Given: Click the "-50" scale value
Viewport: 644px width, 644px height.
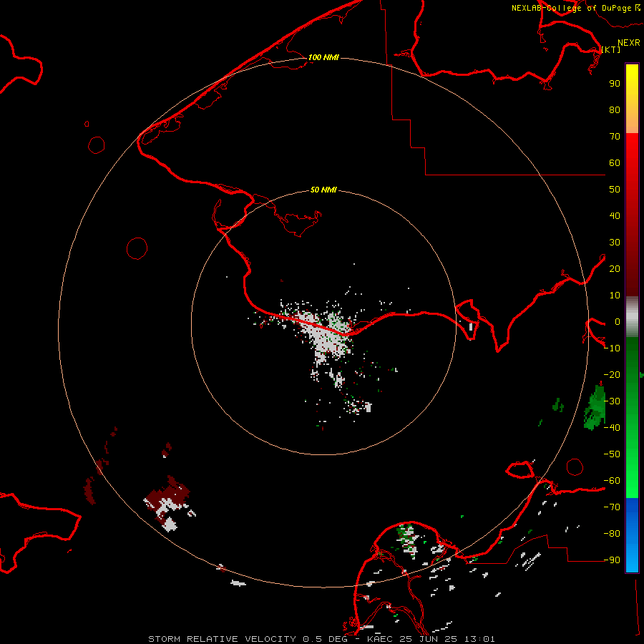Looking at the screenshot, I should click(x=612, y=454).
